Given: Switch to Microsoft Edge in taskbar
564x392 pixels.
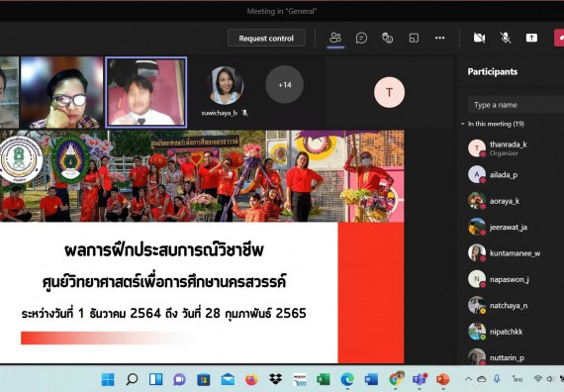Looking at the screenshot, I should tap(347, 379).
